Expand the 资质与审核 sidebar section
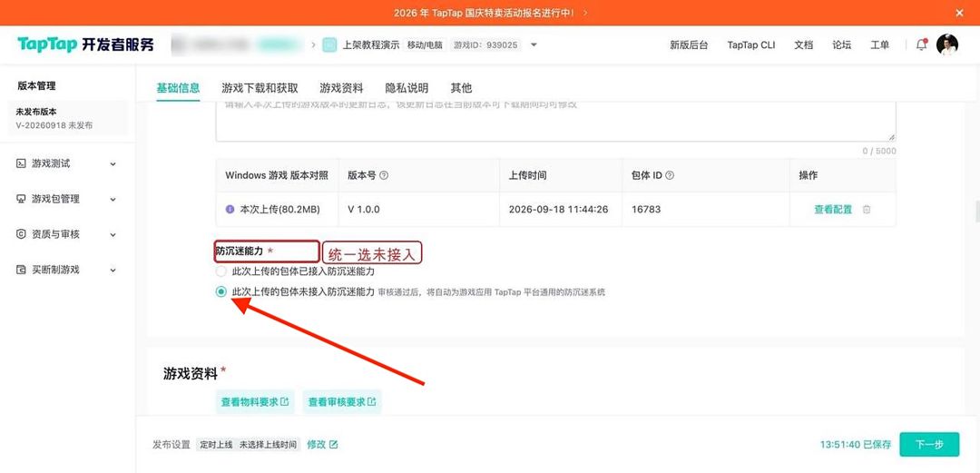Image resolution: width=980 pixels, height=473 pixels. click(113, 234)
